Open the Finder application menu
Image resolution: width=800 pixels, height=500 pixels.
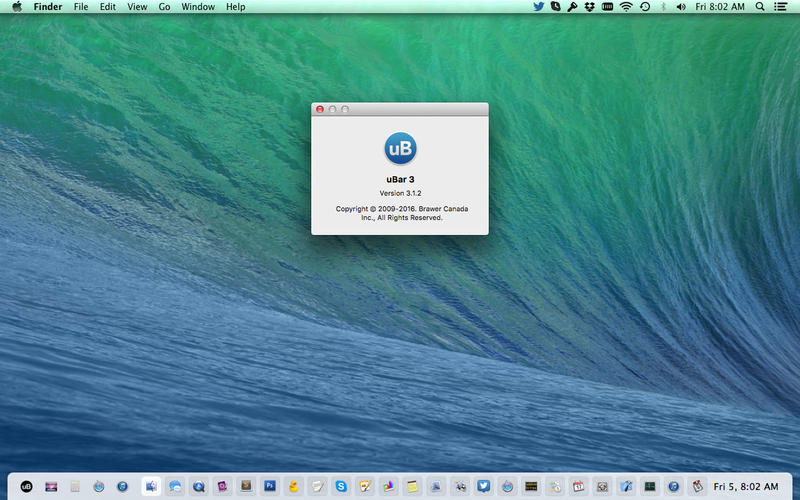(48, 7)
